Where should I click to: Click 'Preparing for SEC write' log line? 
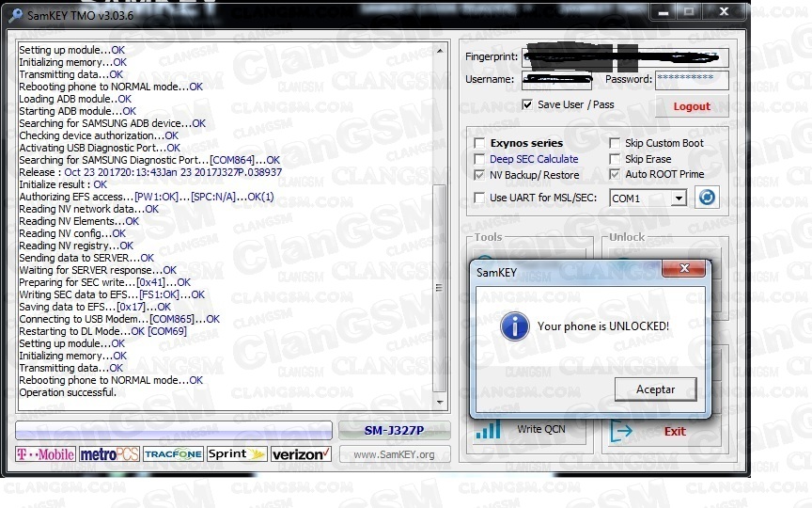[x=105, y=282]
